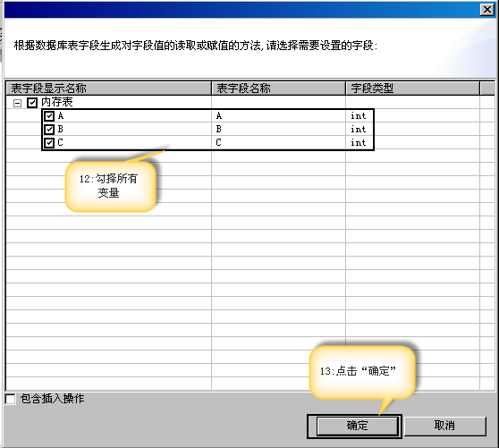Viewport: 499px width, 448px height.
Task: Select field name cell C in 表字段名称 column
Action: click(218, 142)
